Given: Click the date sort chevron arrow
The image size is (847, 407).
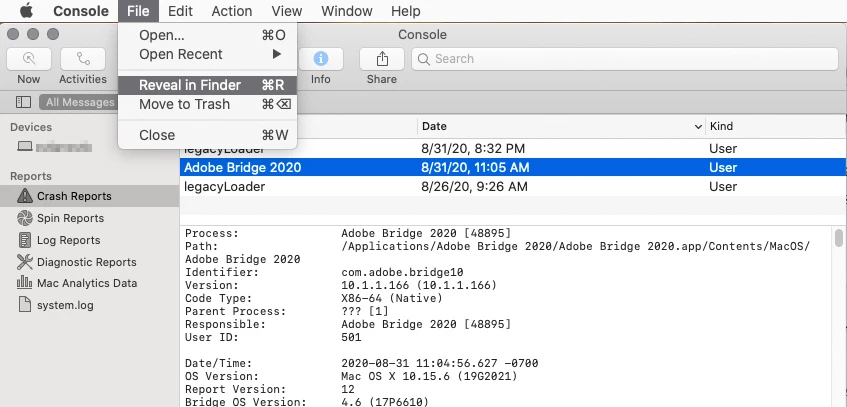Looking at the screenshot, I should 697,127.
